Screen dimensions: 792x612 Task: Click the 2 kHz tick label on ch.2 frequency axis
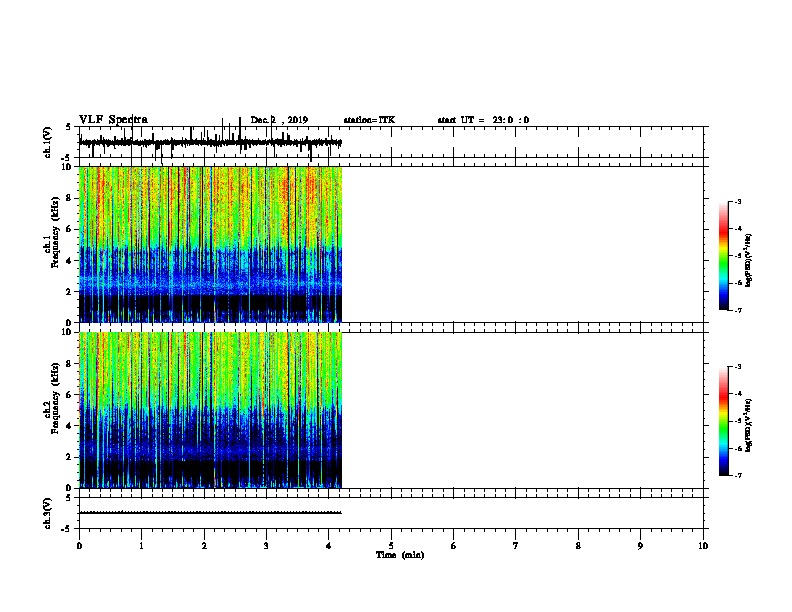point(70,457)
